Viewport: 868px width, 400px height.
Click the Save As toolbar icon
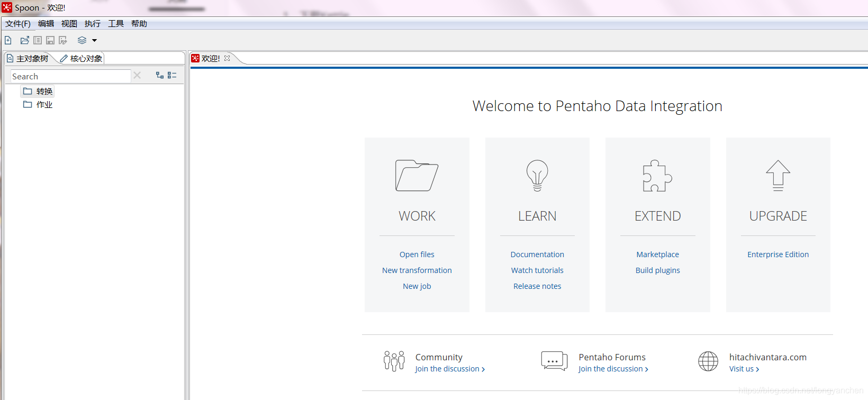click(x=63, y=40)
